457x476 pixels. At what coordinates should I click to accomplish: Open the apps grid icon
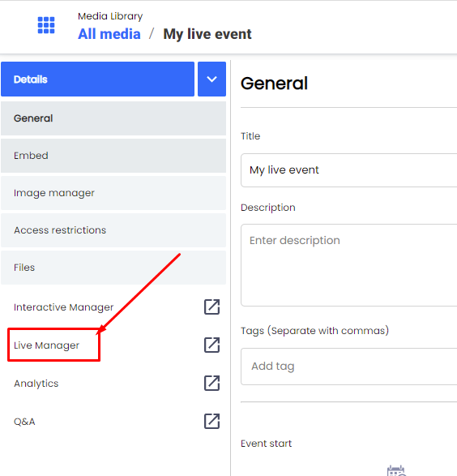(46, 25)
